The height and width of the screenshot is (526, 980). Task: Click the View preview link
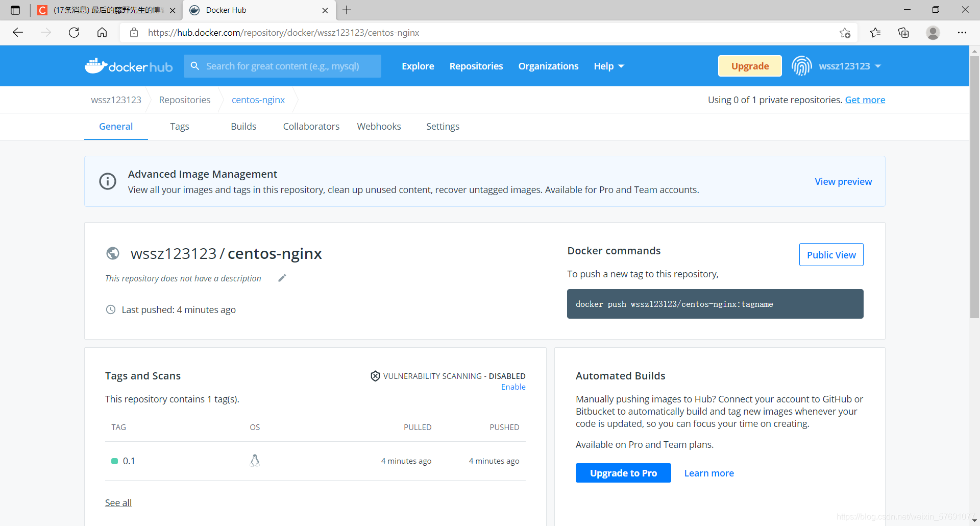tap(843, 181)
